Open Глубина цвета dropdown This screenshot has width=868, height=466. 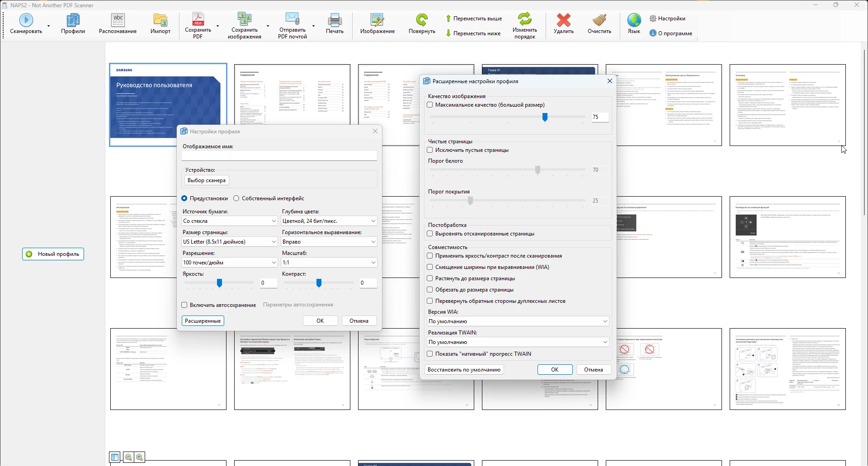[329, 221]
